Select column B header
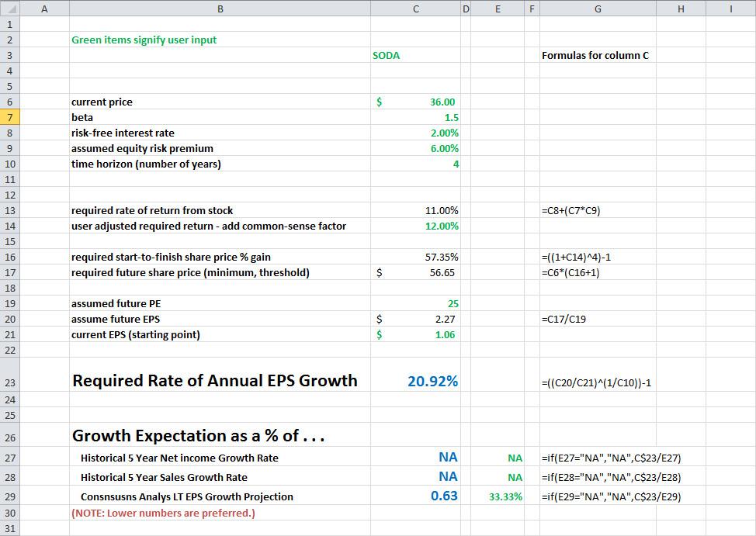 click(220, 9)
